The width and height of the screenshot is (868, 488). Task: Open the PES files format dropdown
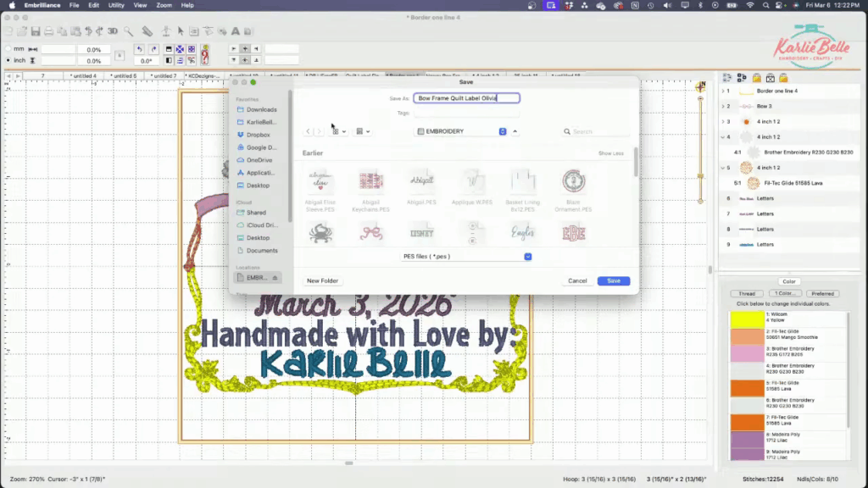coord(467,257)
